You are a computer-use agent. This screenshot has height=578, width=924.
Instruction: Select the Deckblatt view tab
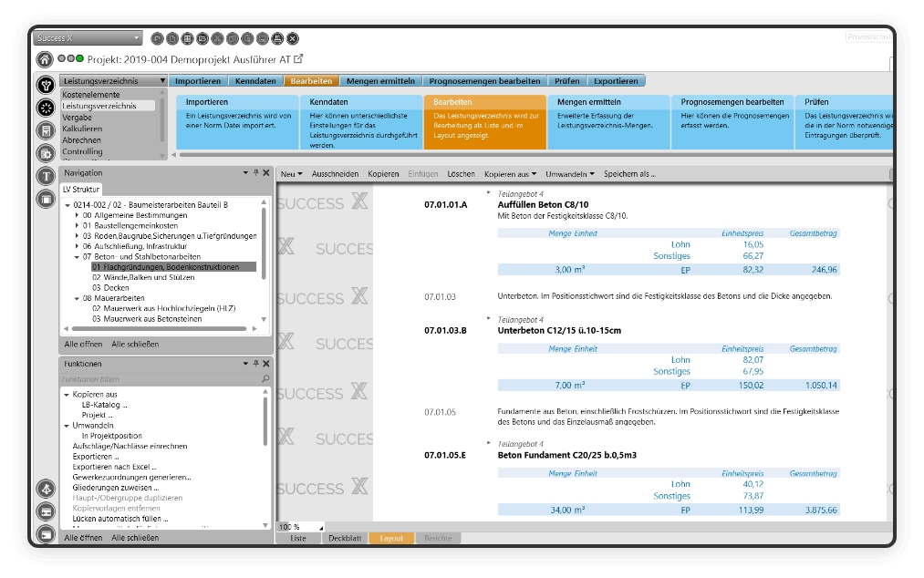(x=345, y=538)
